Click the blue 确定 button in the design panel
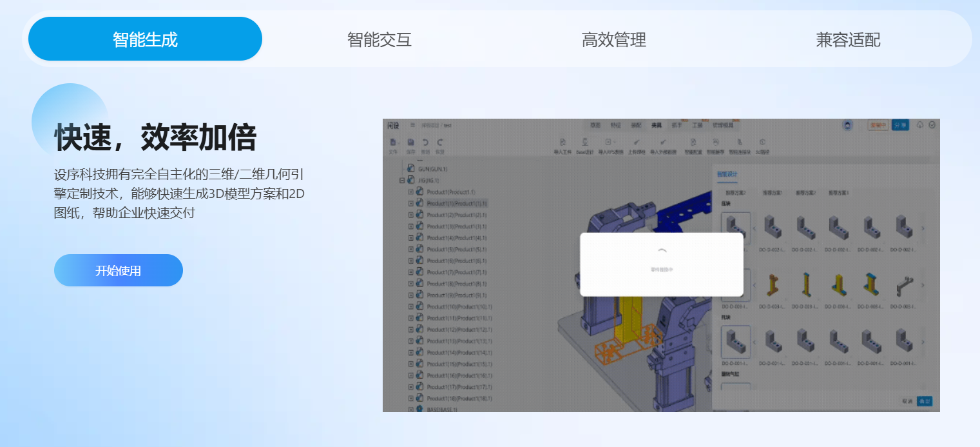Viewport: 980px width, 447px height. point(924,401)
